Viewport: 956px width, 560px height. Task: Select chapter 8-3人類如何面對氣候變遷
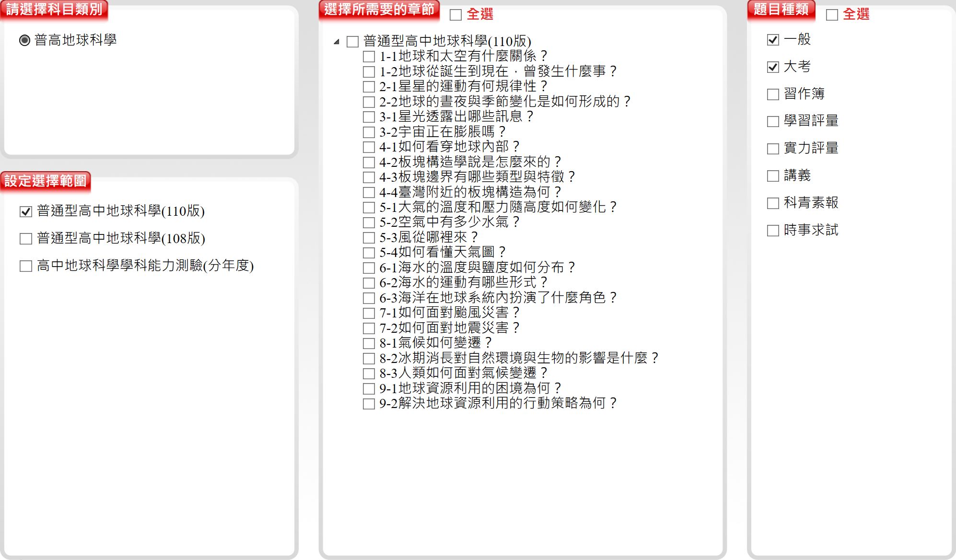(369, 373)
